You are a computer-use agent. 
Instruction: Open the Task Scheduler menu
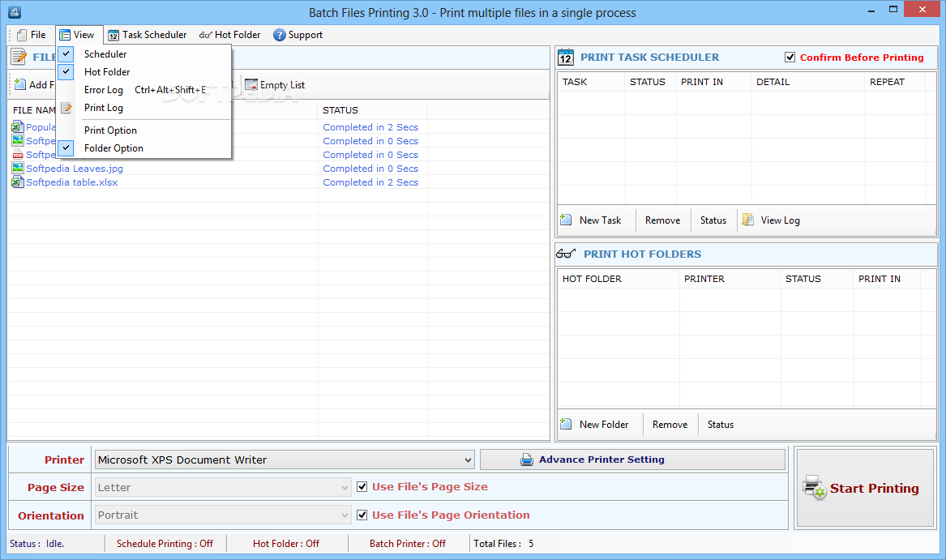[x=148, y=35]
